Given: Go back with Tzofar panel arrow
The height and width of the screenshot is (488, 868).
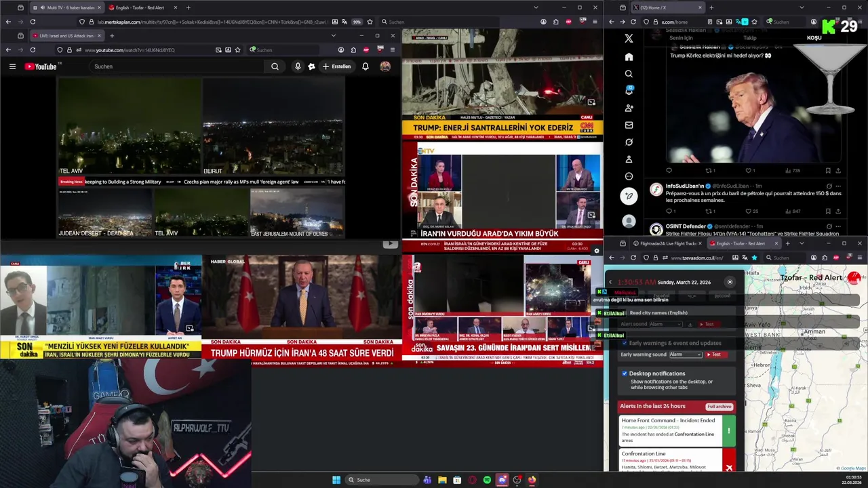Looking at the screenshot, I should point(610,282).
